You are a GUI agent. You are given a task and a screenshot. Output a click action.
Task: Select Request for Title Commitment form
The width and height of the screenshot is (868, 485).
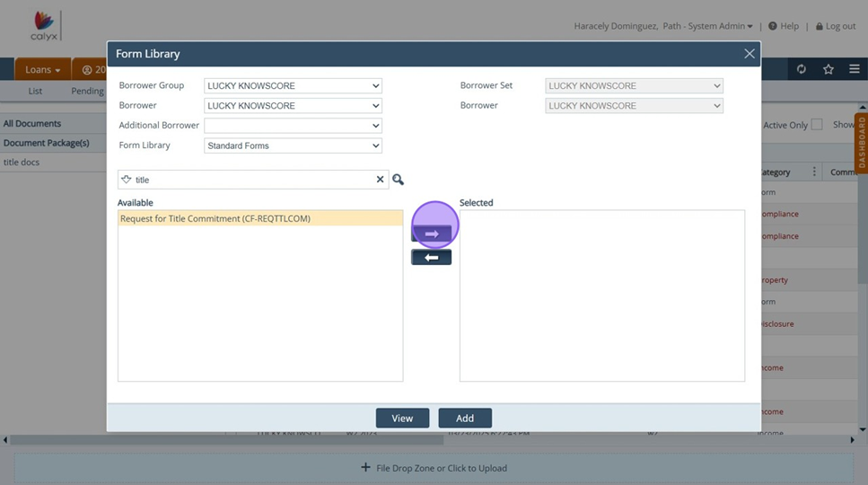(215, 218)
